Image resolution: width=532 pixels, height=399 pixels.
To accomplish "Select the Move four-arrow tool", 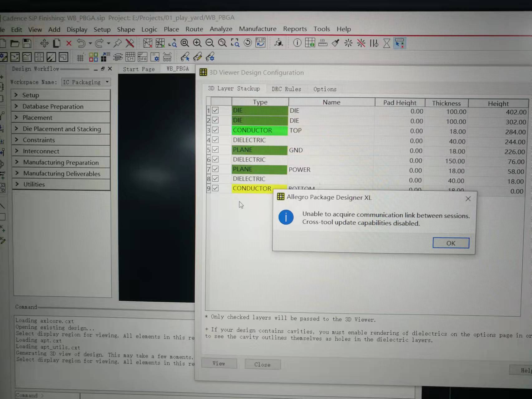I will (x=44, y=43).
